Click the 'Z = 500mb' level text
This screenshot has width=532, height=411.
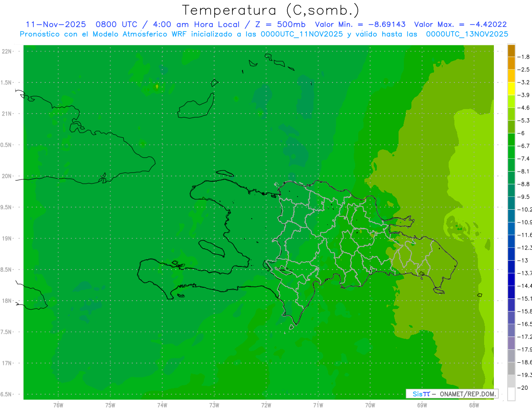(280, 24)
